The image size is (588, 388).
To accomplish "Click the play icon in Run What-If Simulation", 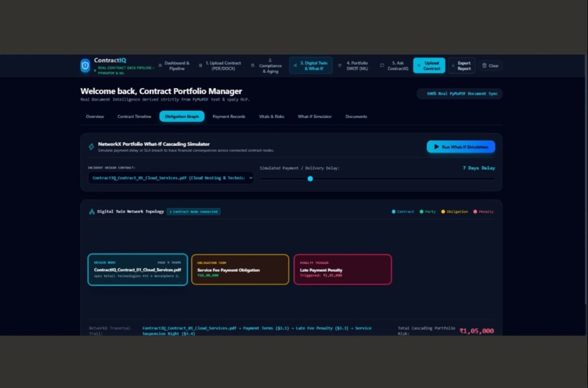I will (436, 147).
